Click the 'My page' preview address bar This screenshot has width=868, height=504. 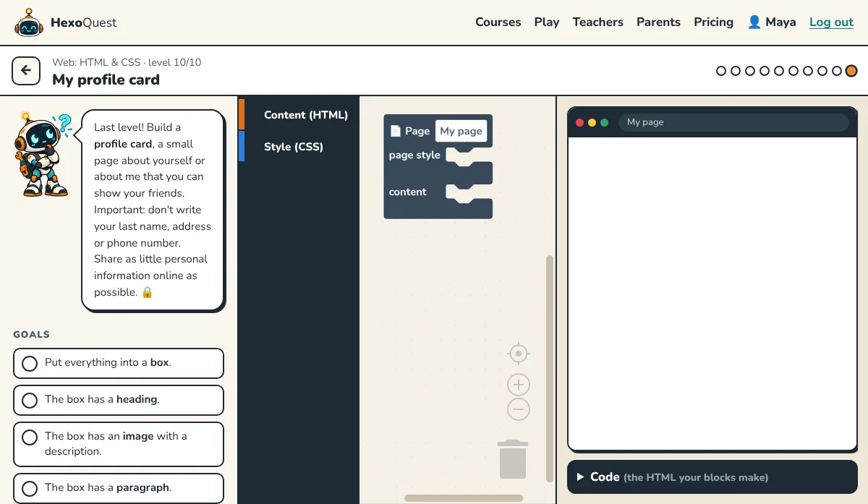coord(733,122)
